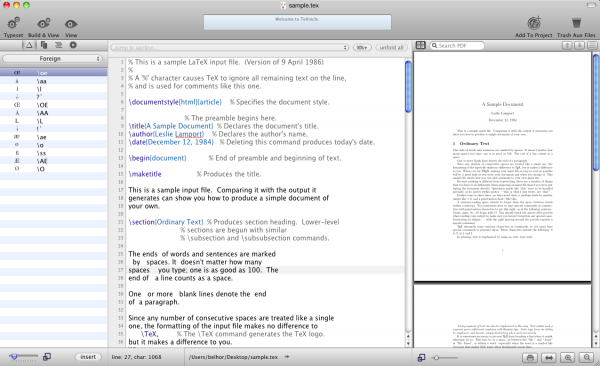Screen dimensions: 600x366
Task: Zoom in on the PDF preview
Action: [x=568, y=358]
